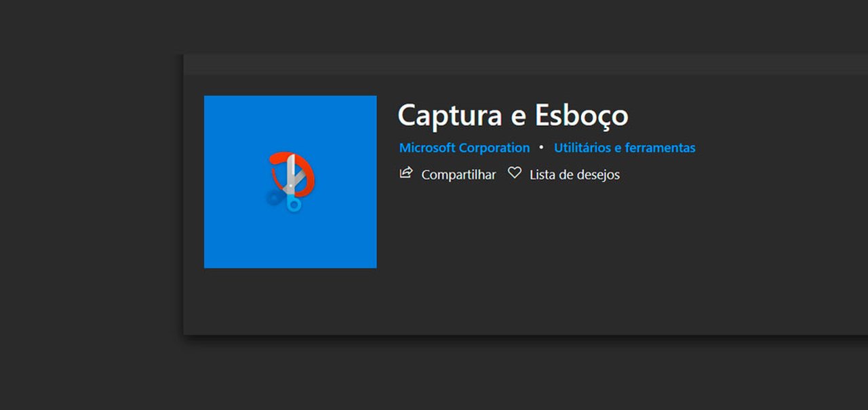Open the Utilitários e ferramentas category link
This screenshot has width=868, height=410.
pyautogui.click(x=625, y=148)
